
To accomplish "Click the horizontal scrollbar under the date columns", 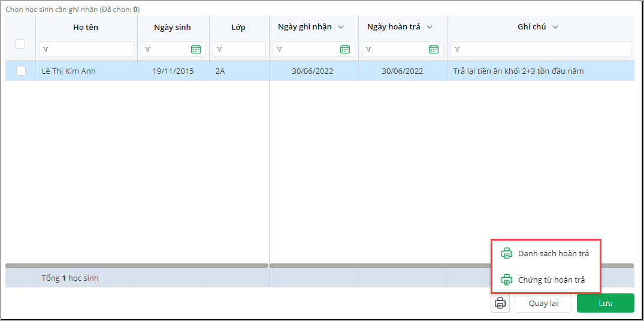I will (380, 266).
